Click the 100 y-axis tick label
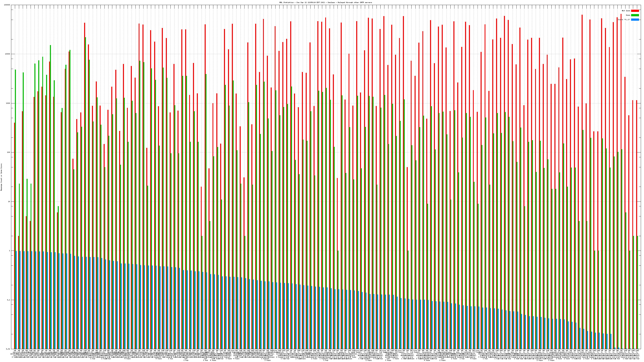This screenshot has height=362, width=644. pos(9,152)
